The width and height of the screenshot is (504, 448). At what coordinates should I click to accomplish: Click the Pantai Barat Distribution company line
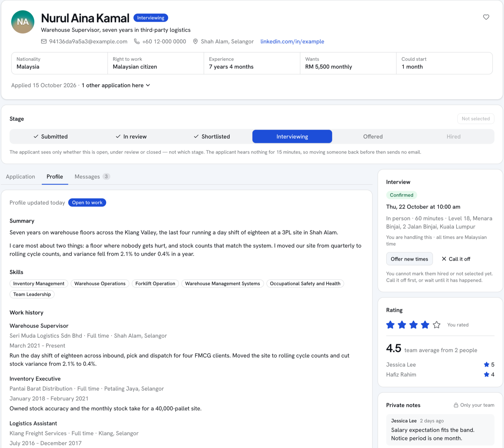tap(87, 389)
